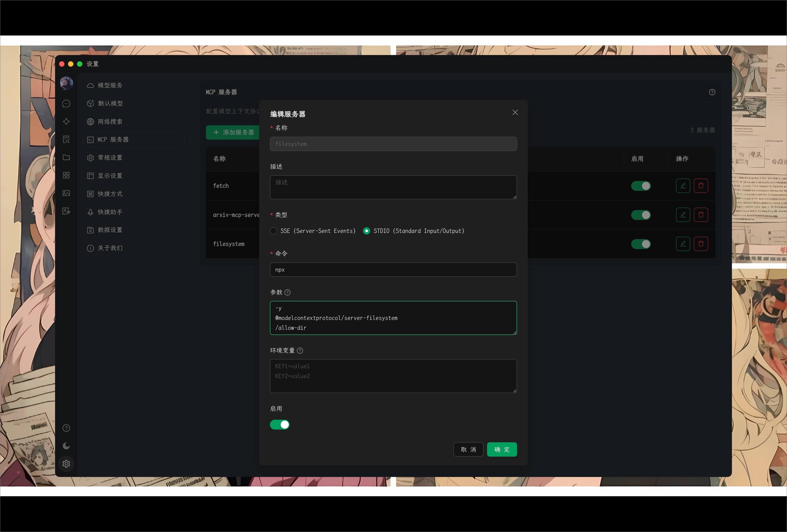Select the STDIO (Standard Input/Output) type

(x=366, y=231)
